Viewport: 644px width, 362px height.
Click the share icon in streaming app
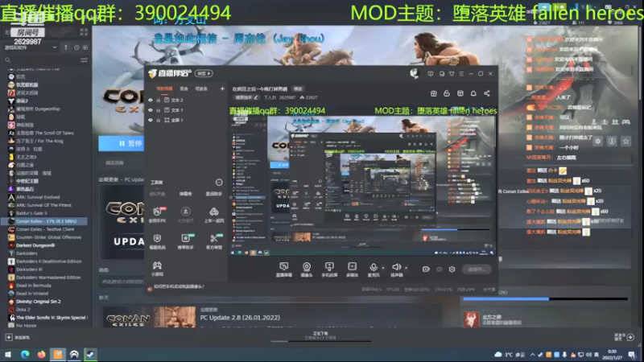pos(487,93)
